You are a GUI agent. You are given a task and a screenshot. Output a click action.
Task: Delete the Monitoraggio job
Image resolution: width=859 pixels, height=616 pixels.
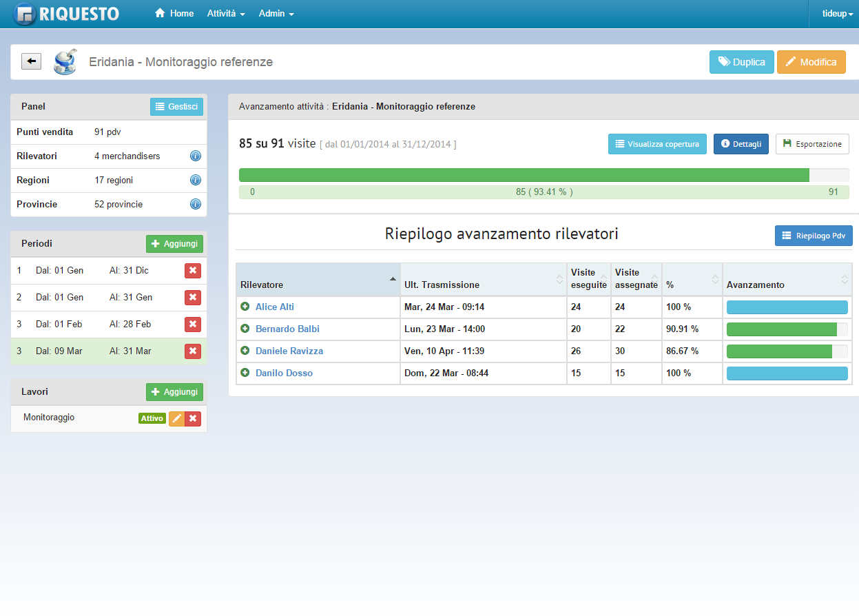193,418
